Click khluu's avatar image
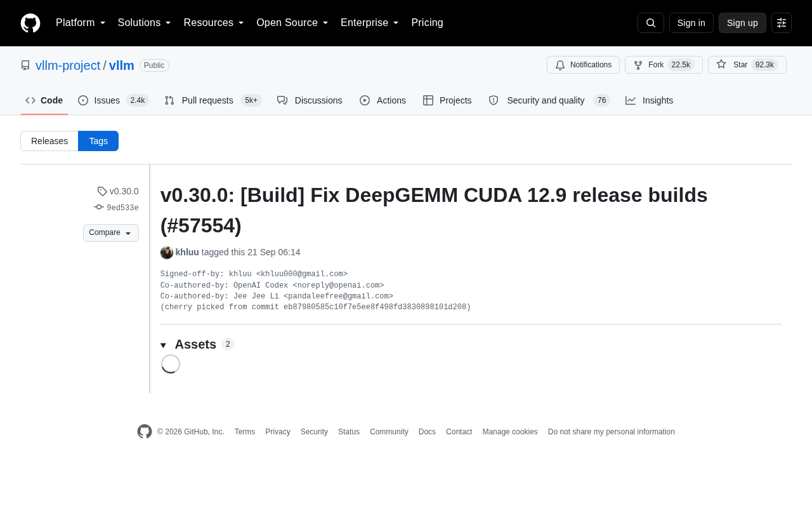812x508 pixels. click(167, 252)
